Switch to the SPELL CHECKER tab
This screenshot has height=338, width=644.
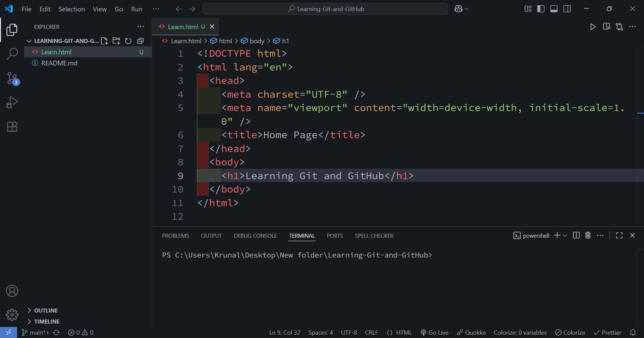(x=374, y=236)
